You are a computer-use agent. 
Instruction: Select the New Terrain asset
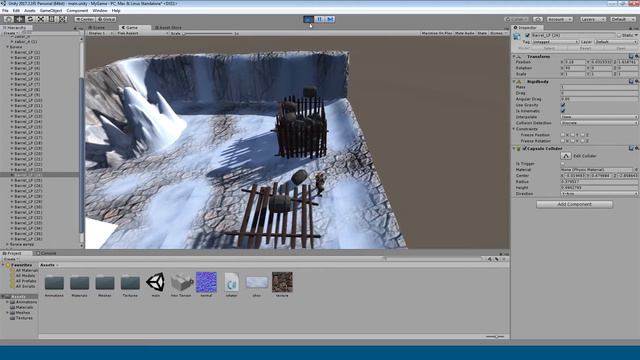pos(181,282)
